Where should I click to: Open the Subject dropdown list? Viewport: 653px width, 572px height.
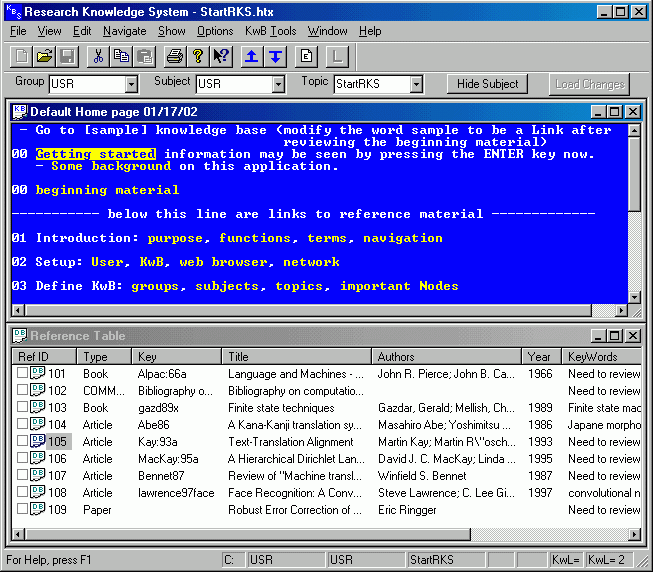click(x=278, y=84)
